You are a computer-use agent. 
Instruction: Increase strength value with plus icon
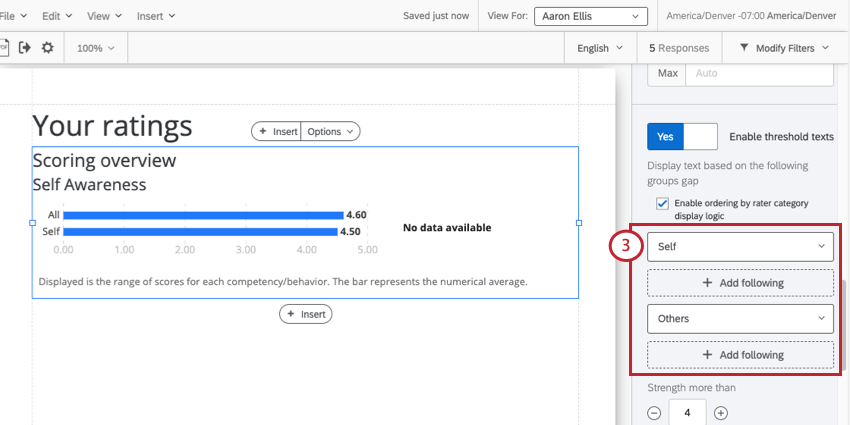point(720,413)
